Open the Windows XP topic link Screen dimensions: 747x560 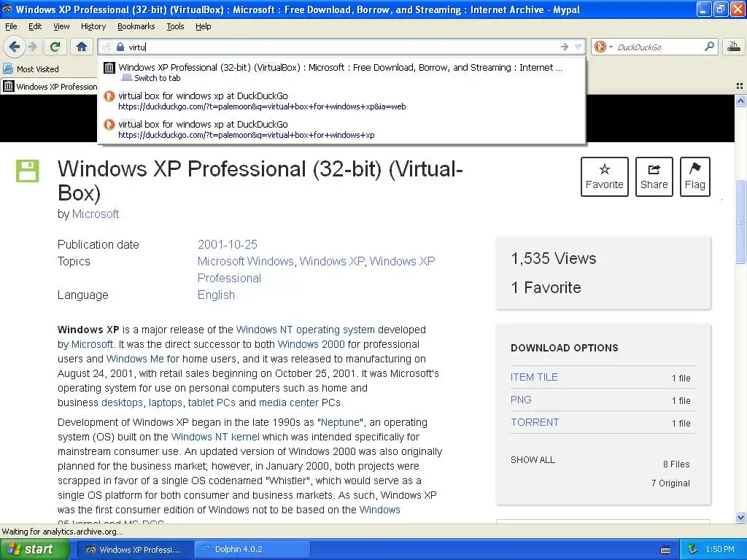click(332, 261)
